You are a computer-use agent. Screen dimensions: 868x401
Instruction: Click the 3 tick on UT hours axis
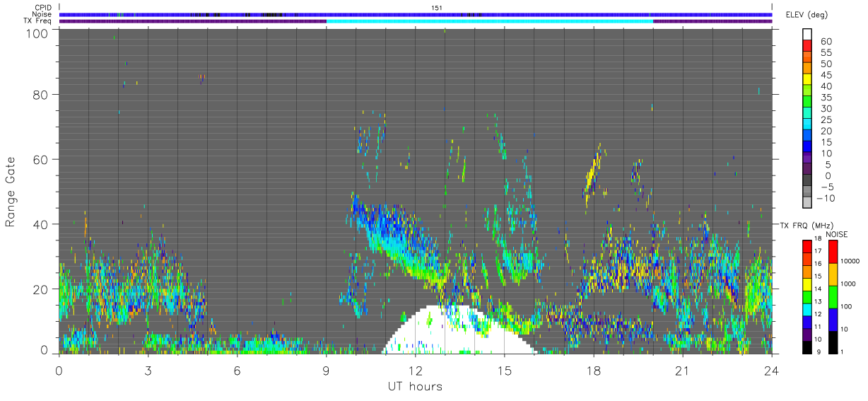148,371
